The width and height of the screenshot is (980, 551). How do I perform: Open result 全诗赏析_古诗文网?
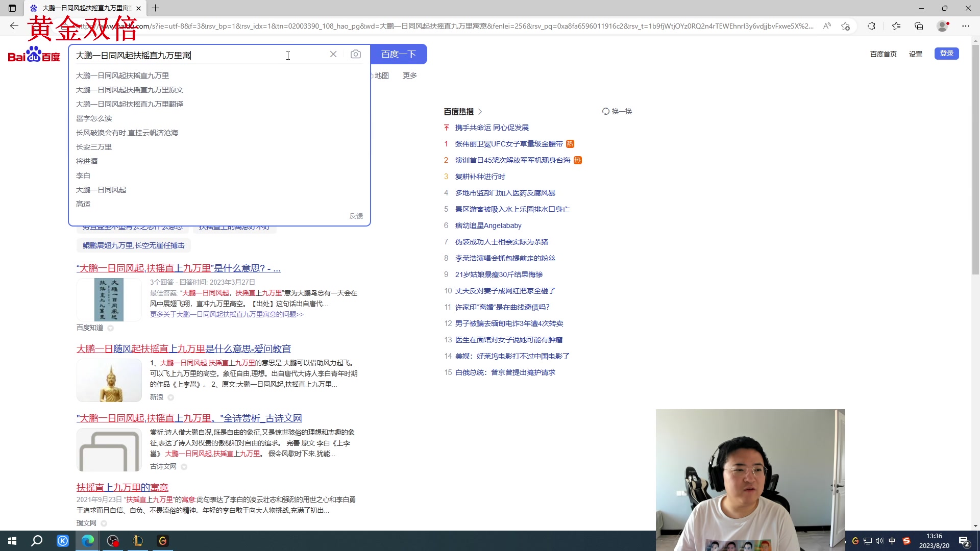(x=189, y=418)
